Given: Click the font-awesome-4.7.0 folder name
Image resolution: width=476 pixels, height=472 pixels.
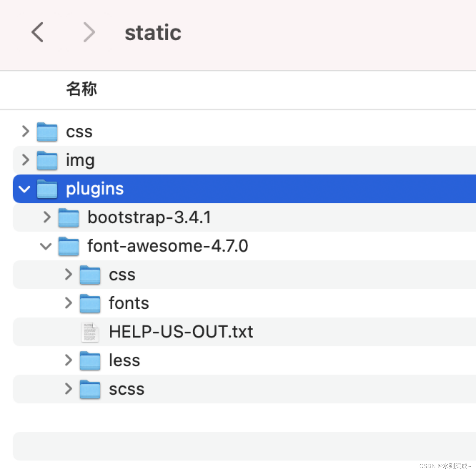Looking at the screenshot, I should pos(168,246).
